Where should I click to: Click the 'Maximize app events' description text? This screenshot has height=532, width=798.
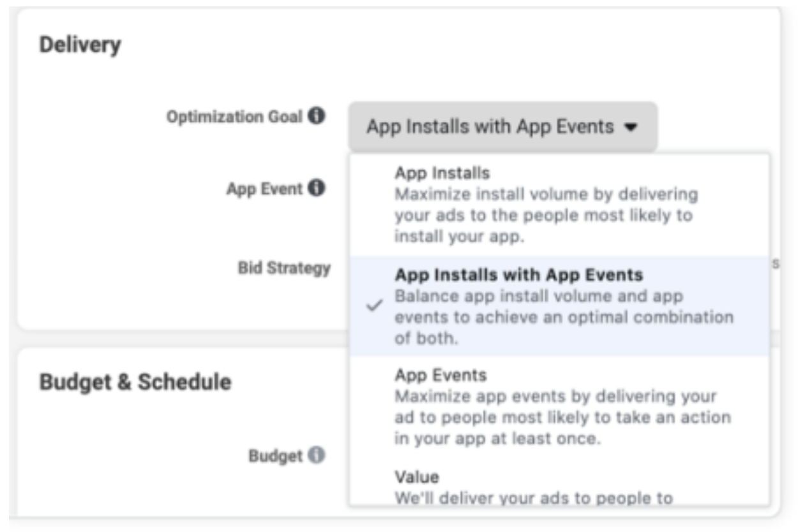pos(563,418)
